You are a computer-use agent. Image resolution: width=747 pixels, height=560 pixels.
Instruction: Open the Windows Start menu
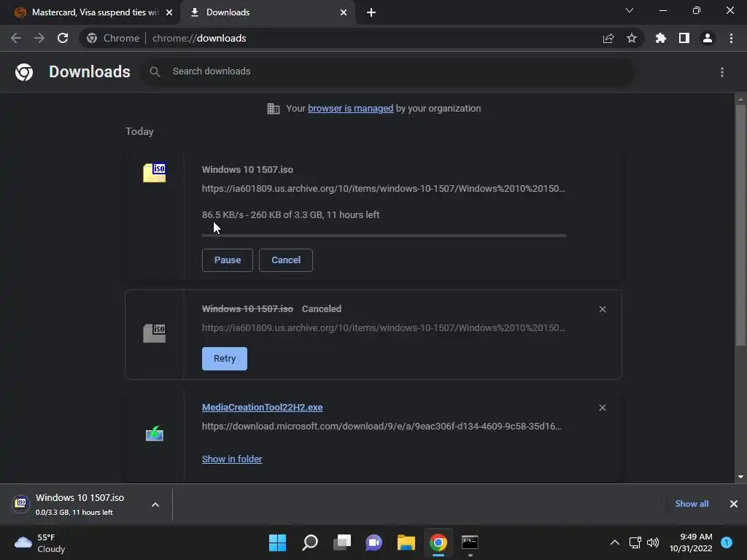tap(277, 542)
